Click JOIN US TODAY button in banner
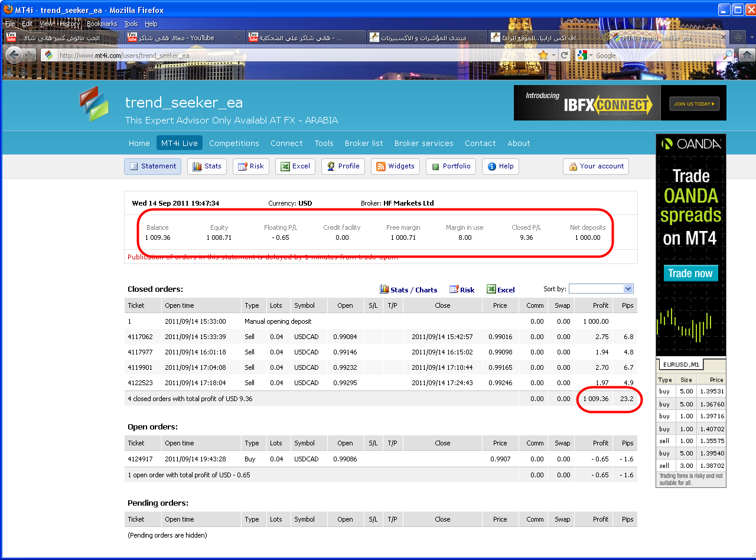The height and width of the screenshot is (560, 756). [694, 104]
